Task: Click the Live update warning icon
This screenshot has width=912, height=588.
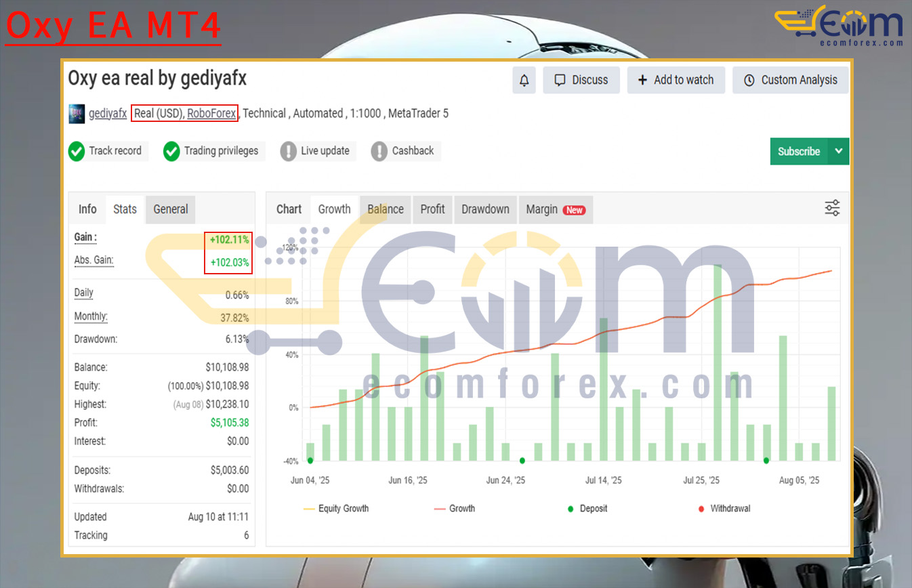Action: pyautogui.click(x=289, y=151)
